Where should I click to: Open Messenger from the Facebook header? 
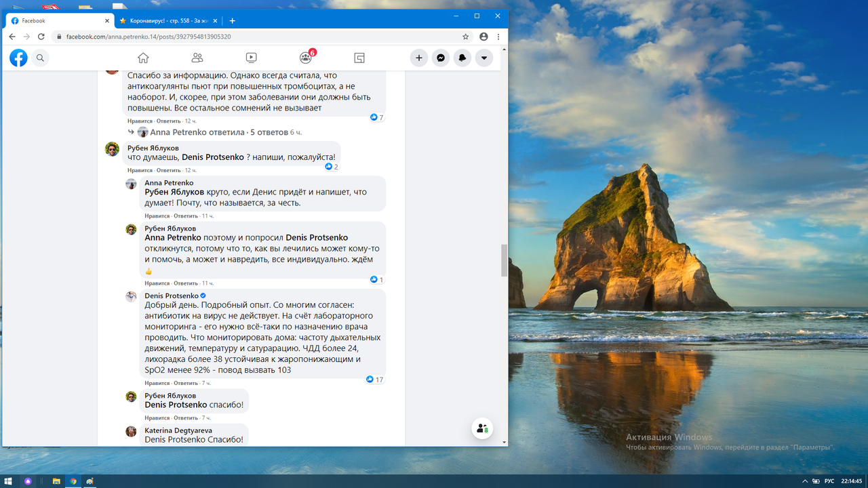tap(441, 58)
